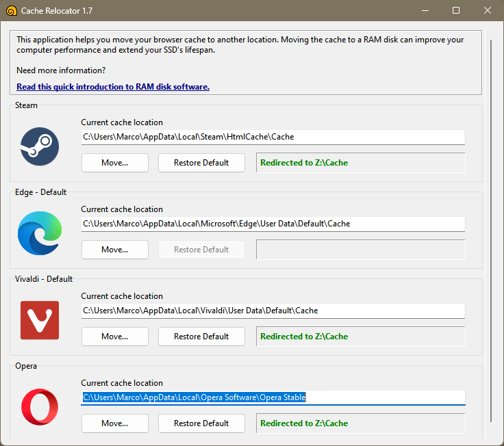Click Steam's Current cache location label

122,122
